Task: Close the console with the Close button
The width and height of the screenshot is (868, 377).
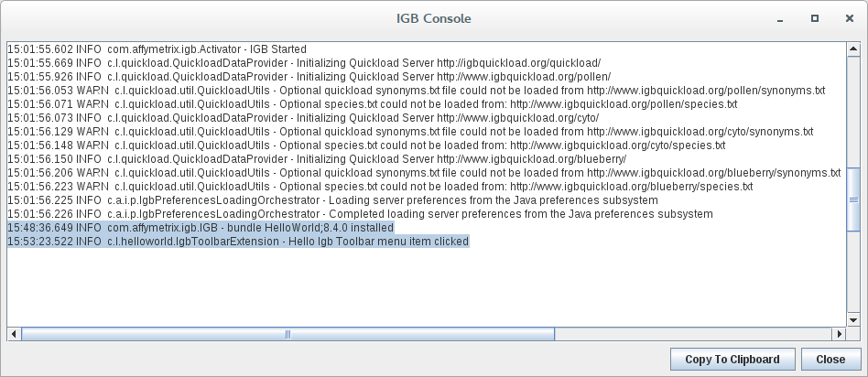Action: tap(830, 360)
